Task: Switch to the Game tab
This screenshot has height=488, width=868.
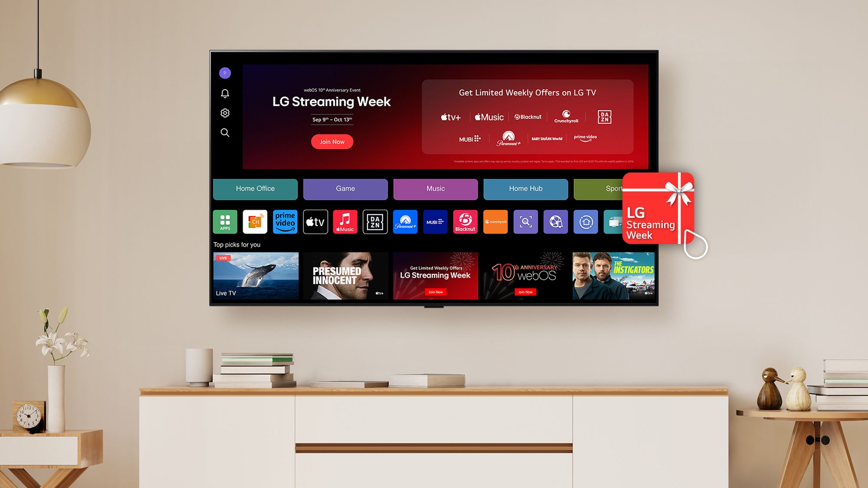Action: click(345, 188)
